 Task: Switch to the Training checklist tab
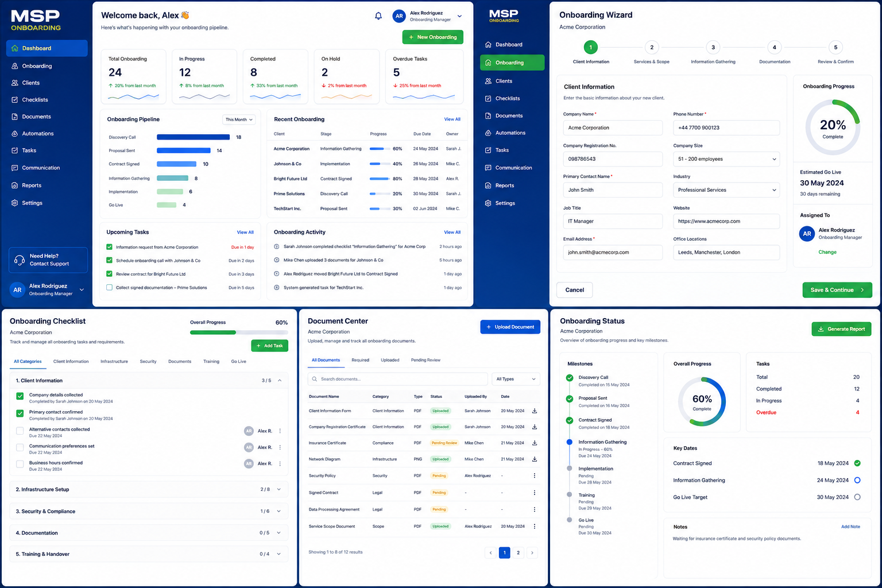point(211,362)
